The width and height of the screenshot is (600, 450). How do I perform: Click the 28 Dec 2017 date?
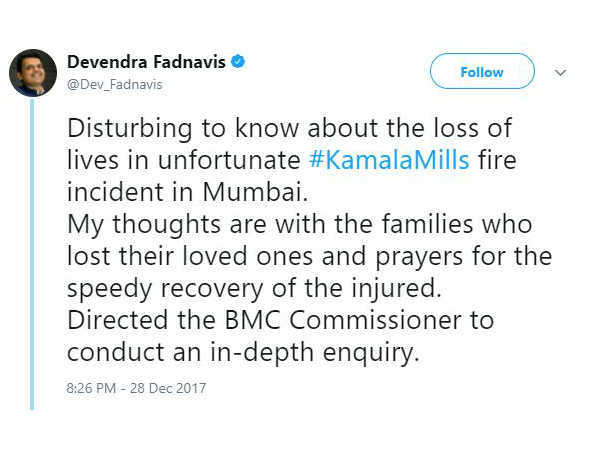pos(168,388)
